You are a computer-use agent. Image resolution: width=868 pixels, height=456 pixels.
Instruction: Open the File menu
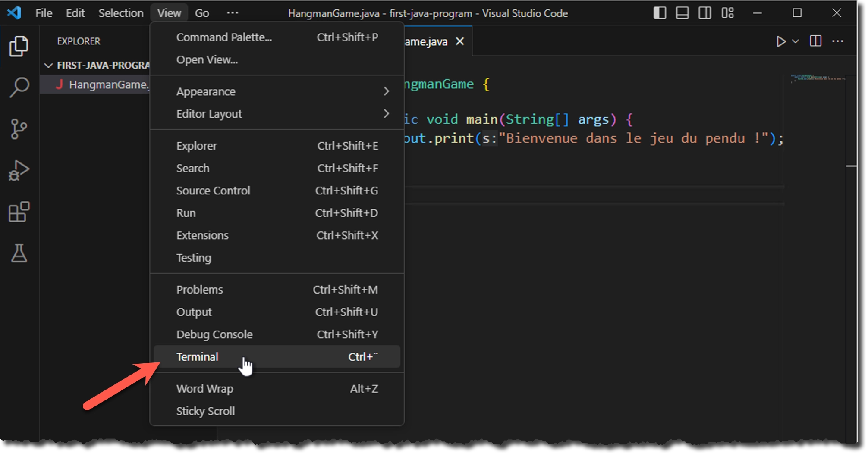(x=44, y=13)
